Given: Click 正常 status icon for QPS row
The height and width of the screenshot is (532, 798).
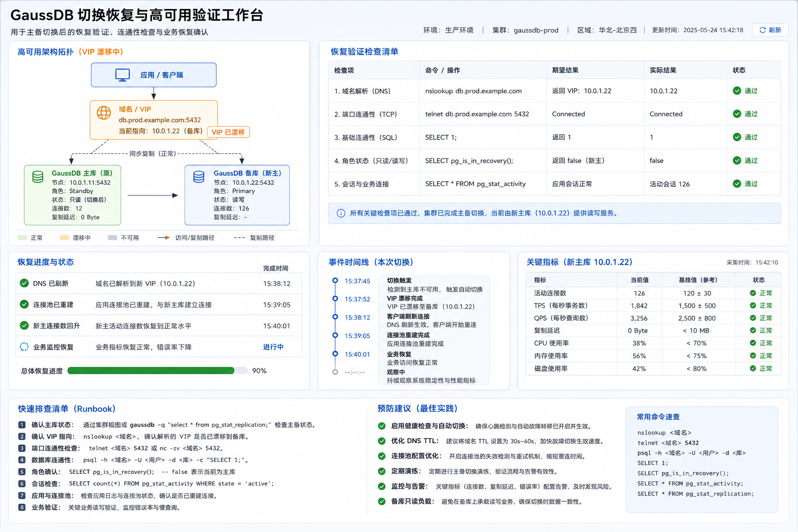Looking at the screenshot, I should (x=753, y=318).
